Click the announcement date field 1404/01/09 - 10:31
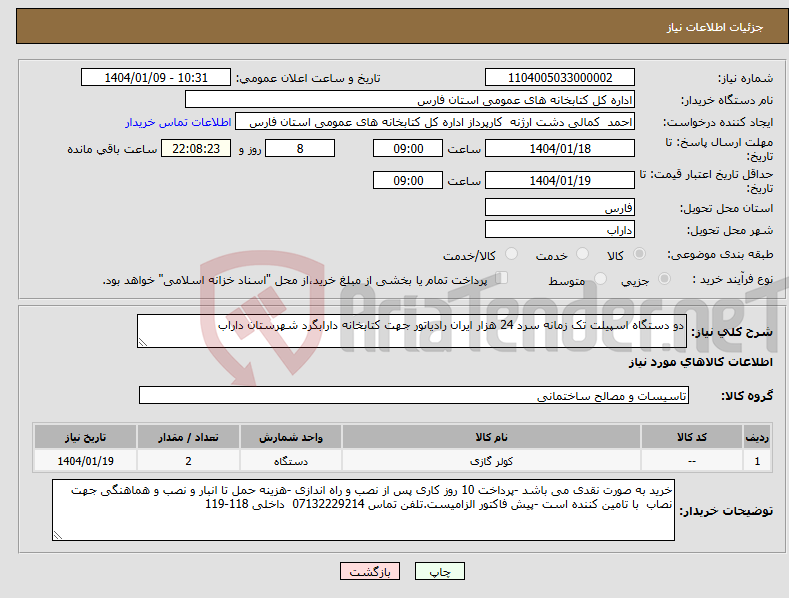 tap(156, 78)
